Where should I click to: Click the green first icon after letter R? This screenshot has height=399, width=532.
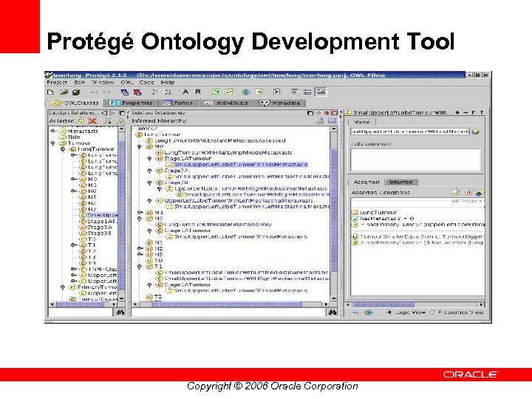(216, 92)
